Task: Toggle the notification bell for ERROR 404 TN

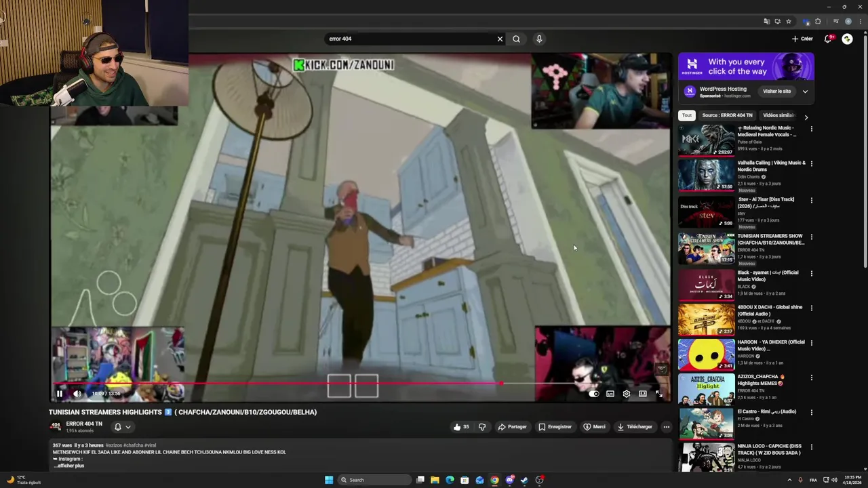Action: pyautogui.click(x=122, y=427)
